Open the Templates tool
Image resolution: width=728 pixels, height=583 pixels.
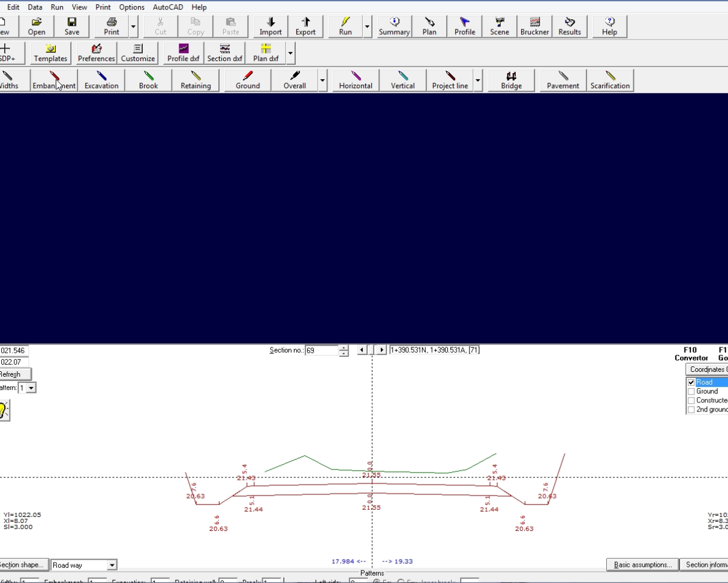(50, 53)
